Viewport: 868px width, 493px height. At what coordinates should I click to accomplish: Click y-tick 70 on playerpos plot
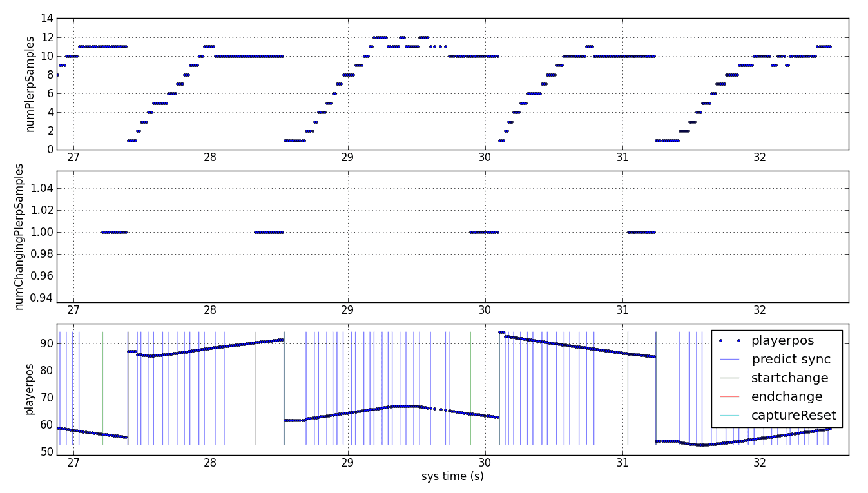46,398
